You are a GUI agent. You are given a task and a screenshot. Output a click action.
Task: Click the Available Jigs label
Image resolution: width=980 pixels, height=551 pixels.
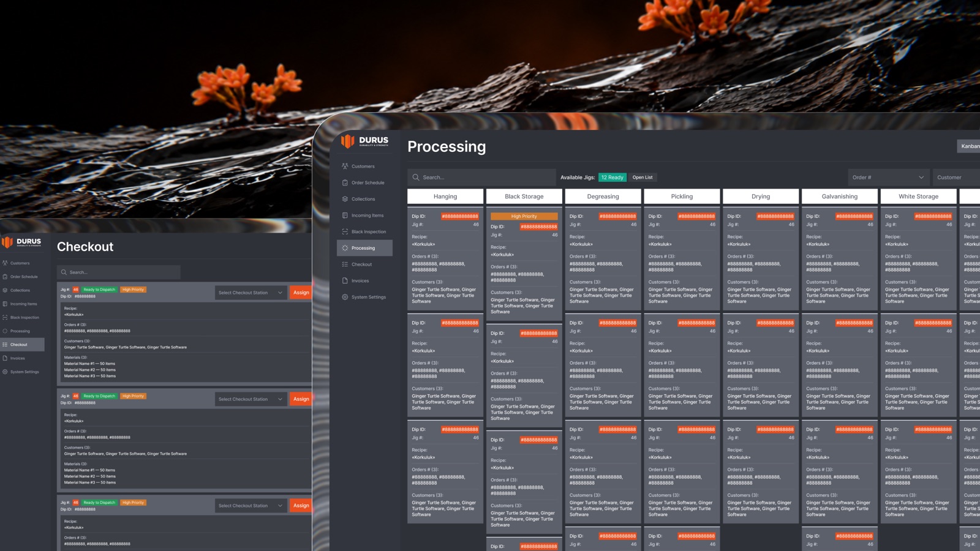(x=578, y=178)
